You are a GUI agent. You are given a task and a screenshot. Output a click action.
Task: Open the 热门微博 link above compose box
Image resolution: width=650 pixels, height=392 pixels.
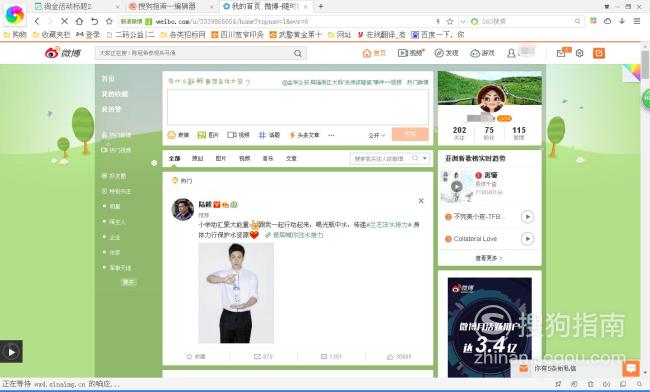tap(417, 82)
